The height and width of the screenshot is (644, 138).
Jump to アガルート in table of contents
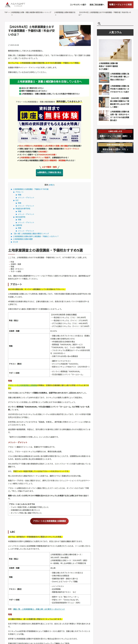(x=20, y=192)
